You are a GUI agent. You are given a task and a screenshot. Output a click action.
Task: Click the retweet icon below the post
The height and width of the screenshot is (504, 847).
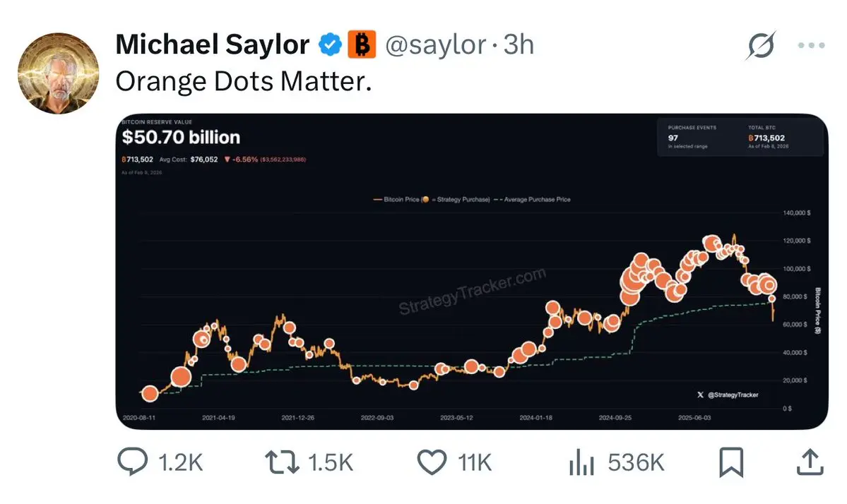click(281, 462)
